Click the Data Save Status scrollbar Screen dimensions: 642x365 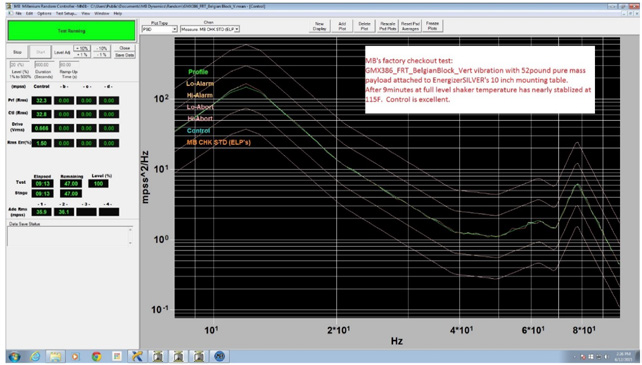[131, 236]
